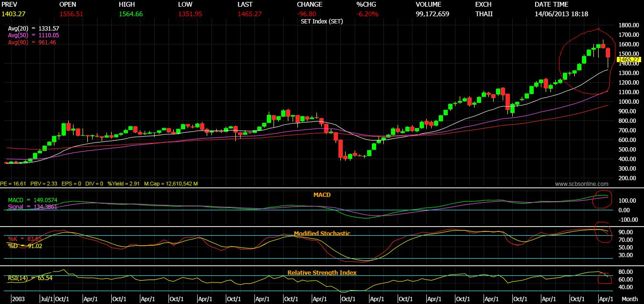Select the exchange code THAII
The width and height of the screenshot is (644, 304).
pyautogui.click(x=484, y=14)
